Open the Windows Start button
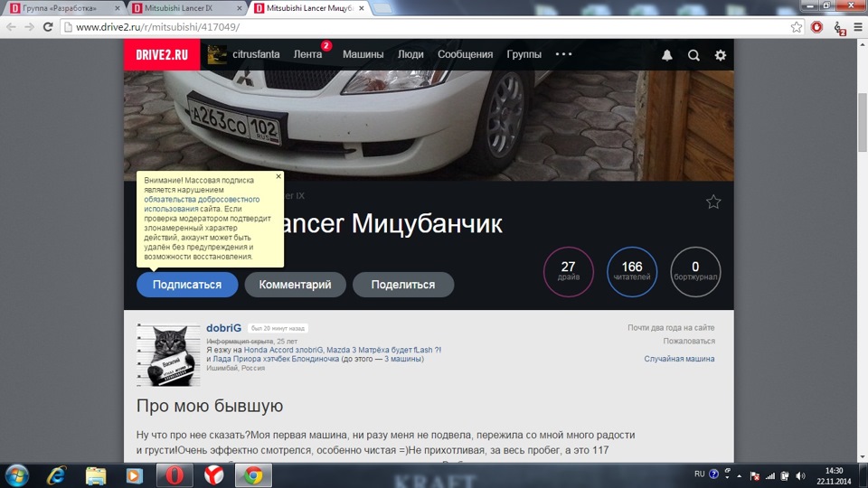Image resolution: width=868 pixels, height=488 pixels. 16,475
